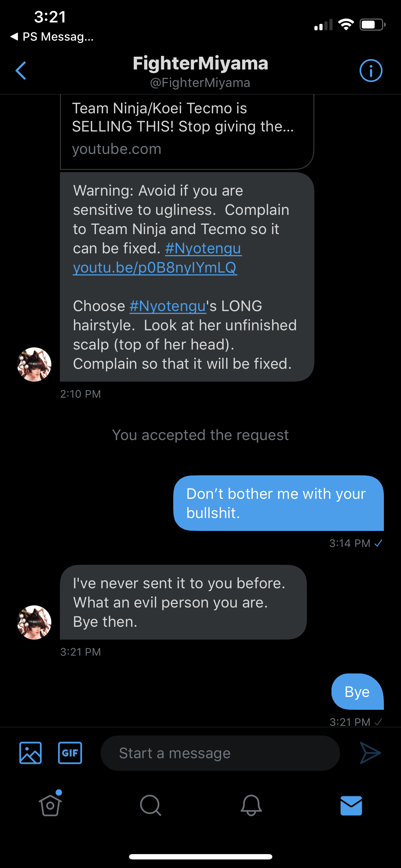Open the GIF picker

(70, 753)
